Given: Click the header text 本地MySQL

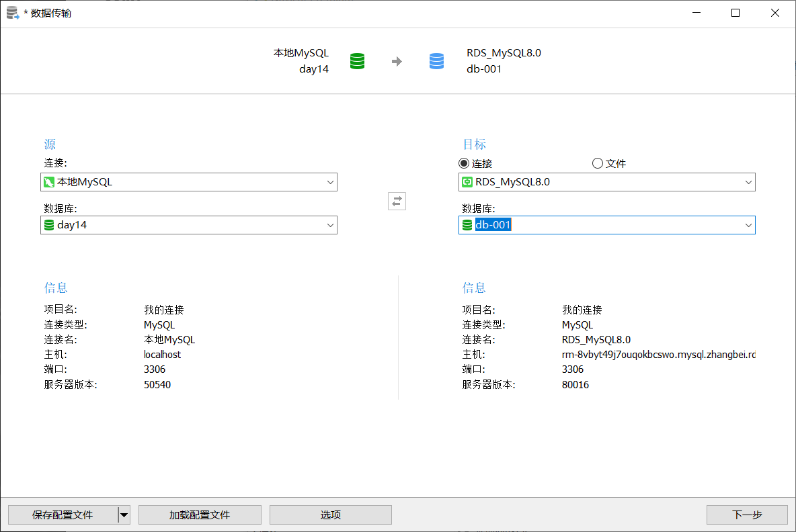Looking at the screenshot, I should (x=301, y=53).
